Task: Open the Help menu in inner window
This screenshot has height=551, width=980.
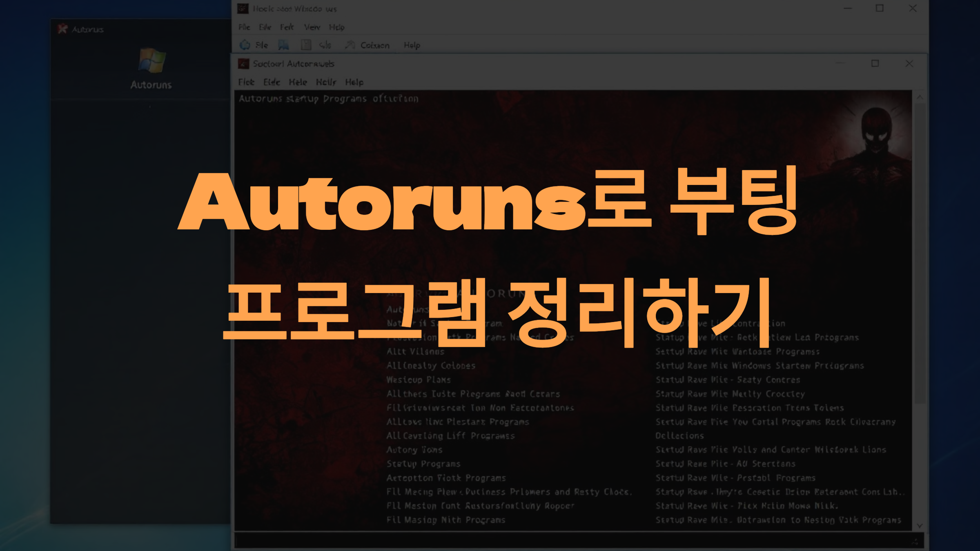Action: (354, 82)
